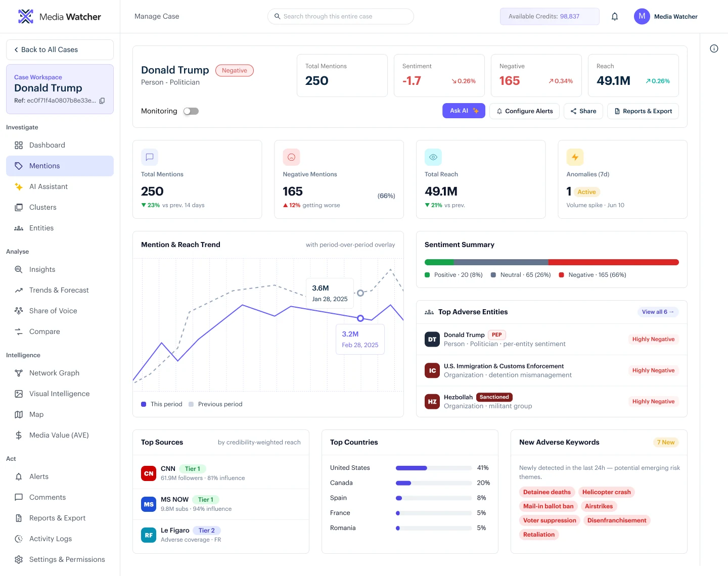Screen dimensions: 728x576
Task: Navigate to Insights
Action: pos(60,269)
